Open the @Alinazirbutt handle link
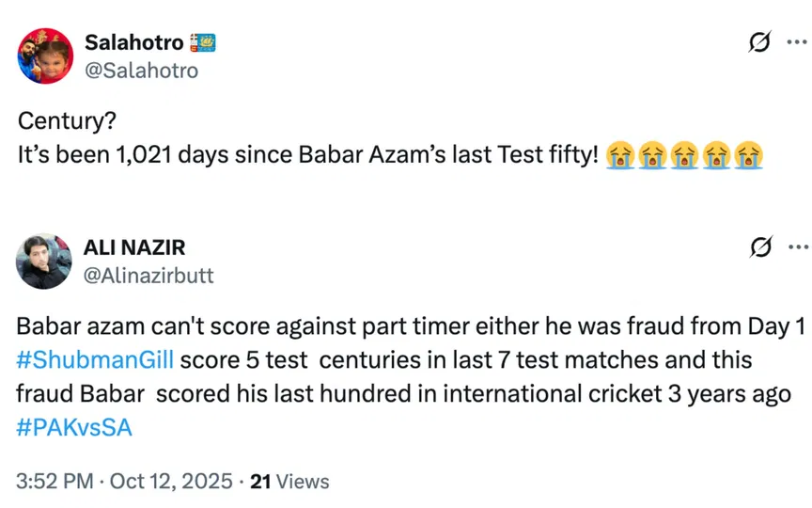The image size is (812, 508). point(148,275)
